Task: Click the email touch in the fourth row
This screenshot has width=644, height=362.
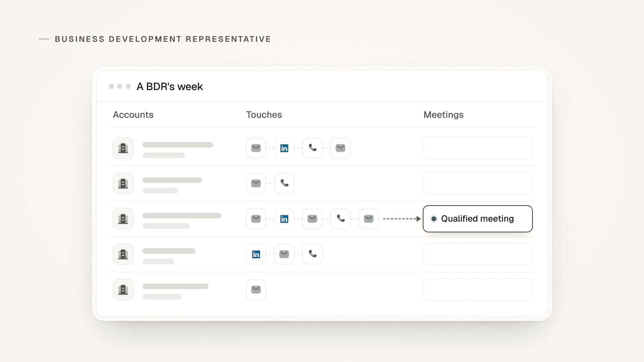Action: click(284, 254)
